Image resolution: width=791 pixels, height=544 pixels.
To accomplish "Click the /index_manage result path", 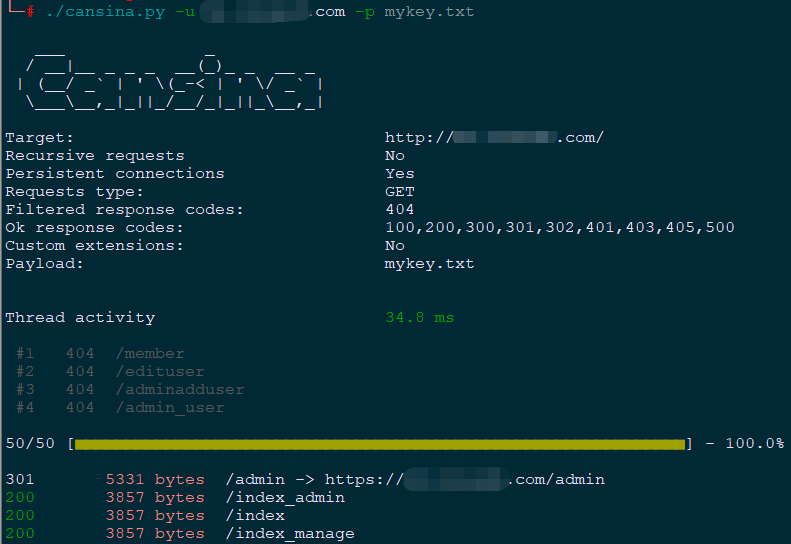I will point(289,533).
